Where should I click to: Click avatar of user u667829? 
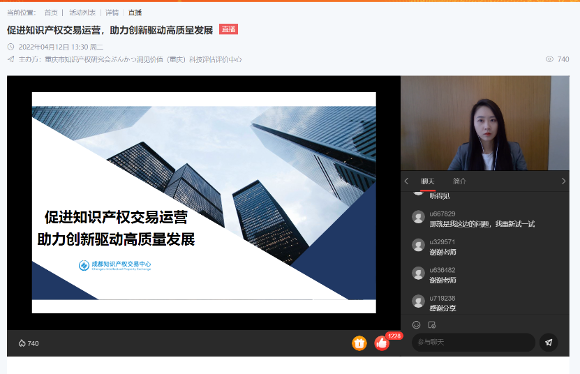point(418,217)
